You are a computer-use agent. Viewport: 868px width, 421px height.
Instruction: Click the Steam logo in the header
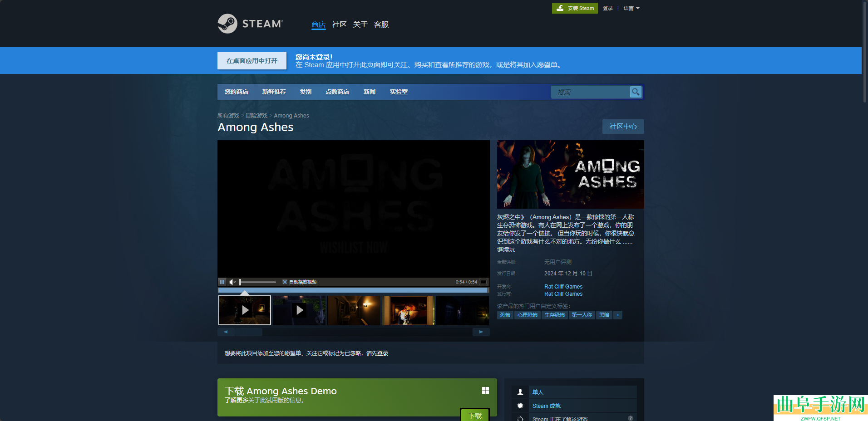coord(250,24)
